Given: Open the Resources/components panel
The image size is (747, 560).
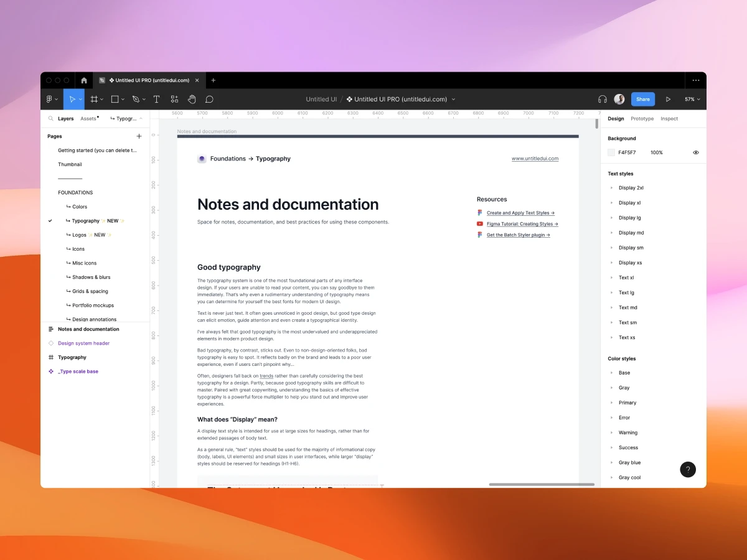Looking at the screenshot, I should click(x=174, y=99).
